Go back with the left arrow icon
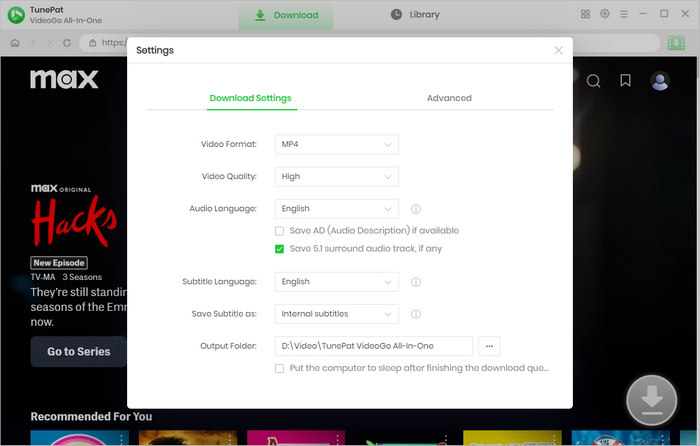Viewport: 700px width, 446px height. click(33, 43)
